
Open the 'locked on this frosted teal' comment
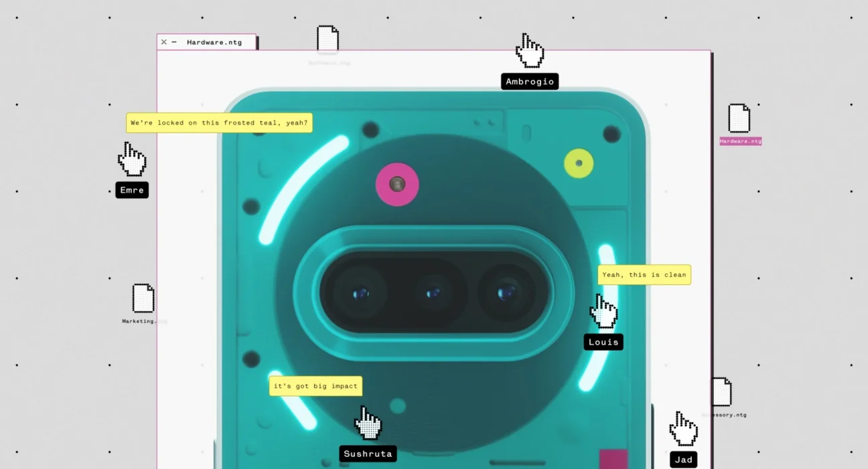click(x=219, y=123)
